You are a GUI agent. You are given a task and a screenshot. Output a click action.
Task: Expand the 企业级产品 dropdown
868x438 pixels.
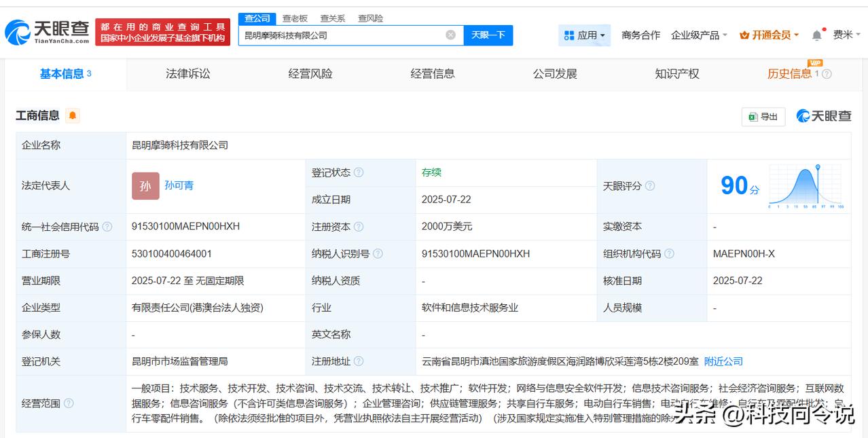tap(699, 35)
